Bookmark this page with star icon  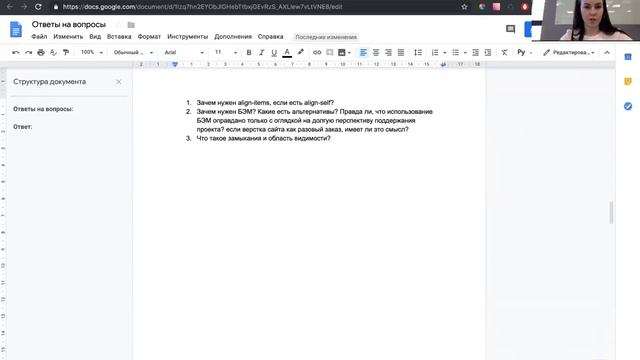[x=464, y=7]
